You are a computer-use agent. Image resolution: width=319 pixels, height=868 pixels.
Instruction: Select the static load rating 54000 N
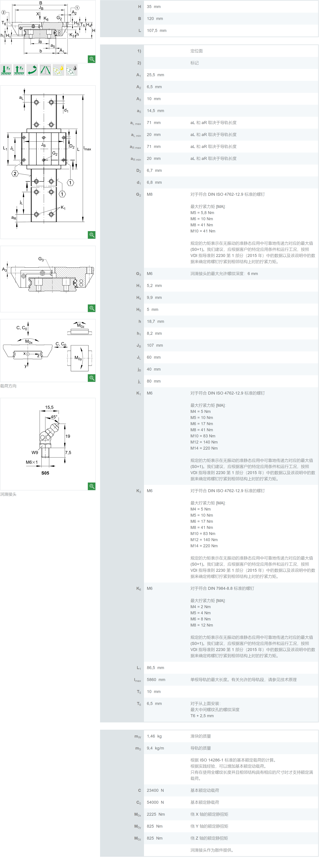(155, 803)
